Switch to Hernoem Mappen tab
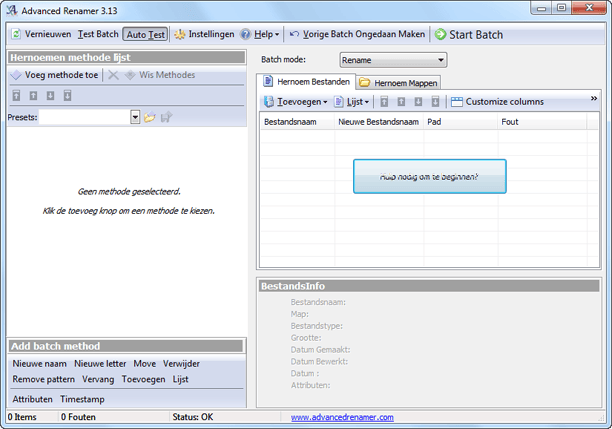The height and width of the screenshot is (429, 612). (x=399, y=83)
